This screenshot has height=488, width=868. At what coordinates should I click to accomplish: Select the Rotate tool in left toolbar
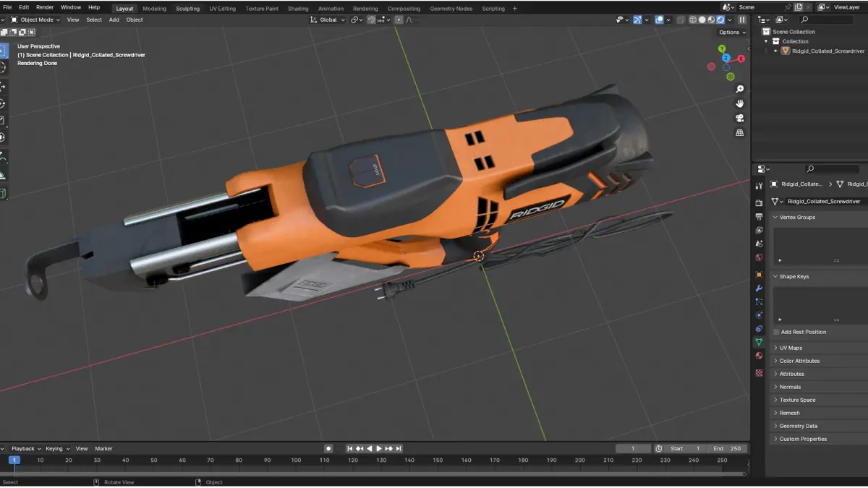[2, 103]
